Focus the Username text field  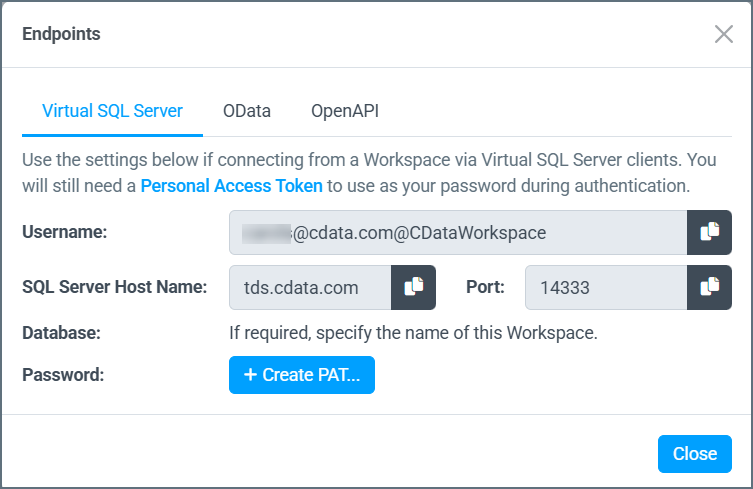coord(458,232)
